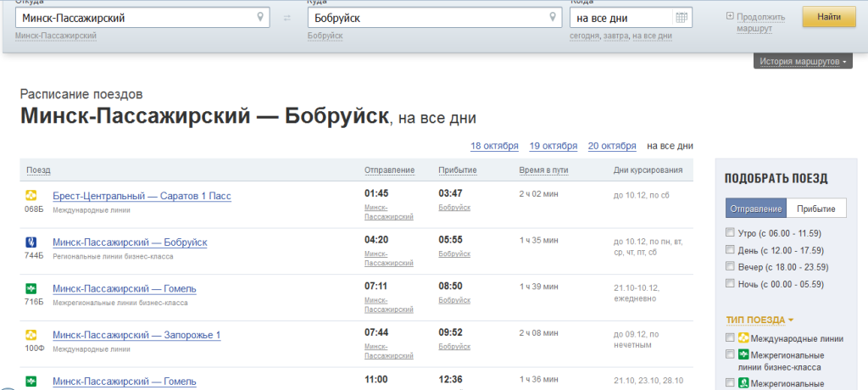
Task: Click green interregional train icon for 716Б
Action: (31, 288)
